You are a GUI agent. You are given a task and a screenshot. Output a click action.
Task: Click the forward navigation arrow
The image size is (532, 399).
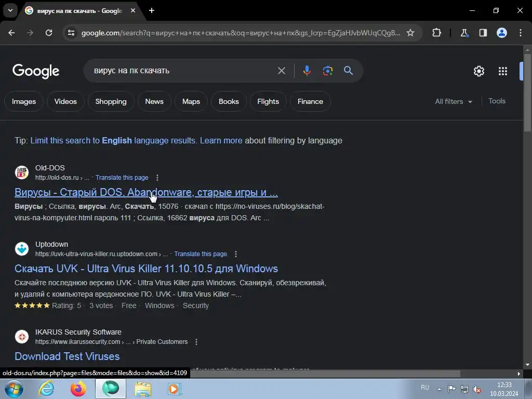[x=30, y=33]
